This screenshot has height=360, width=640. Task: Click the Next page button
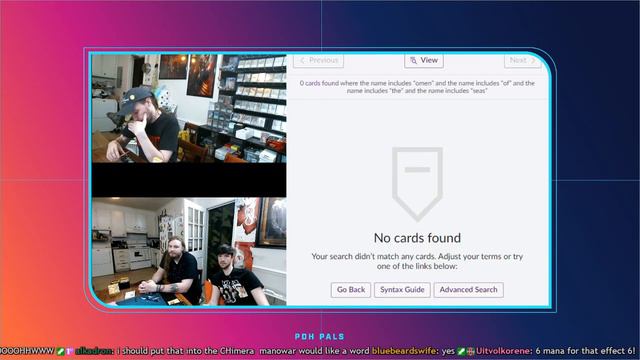click(x=522, y=60)
